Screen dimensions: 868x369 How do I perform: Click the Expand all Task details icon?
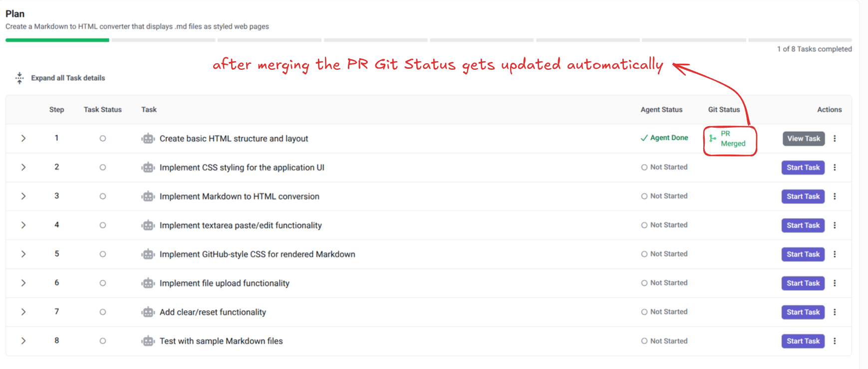19,78
